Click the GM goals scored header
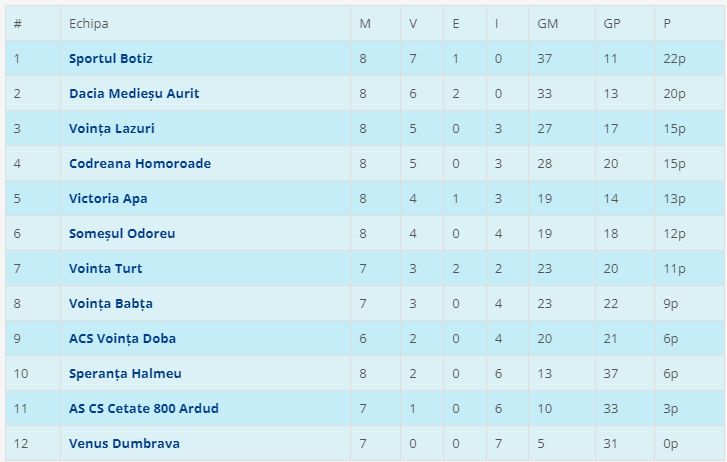The image size is (727, 462). point(548,24)
